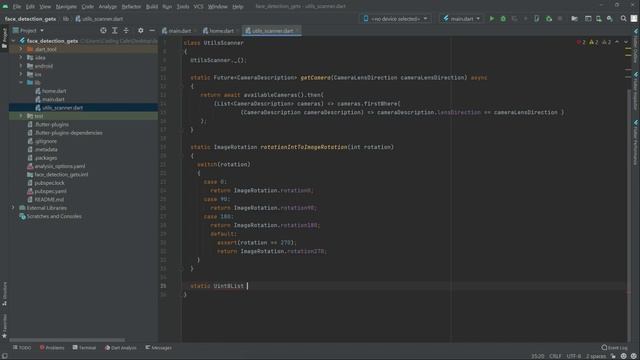Switch to the home.dart editor tab
640x360 pixels.
click(x=219, y=31)
